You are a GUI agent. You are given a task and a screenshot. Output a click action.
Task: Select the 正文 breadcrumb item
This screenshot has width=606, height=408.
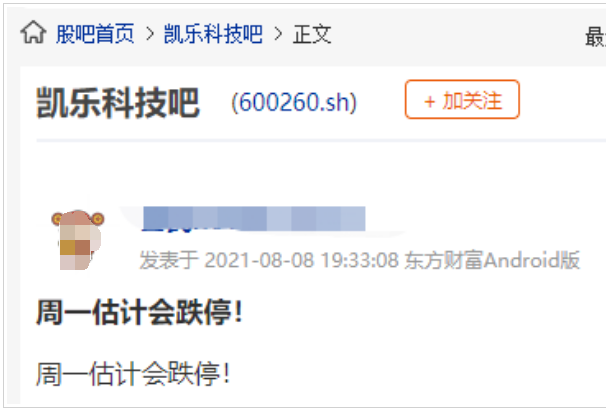click(312, 34)
